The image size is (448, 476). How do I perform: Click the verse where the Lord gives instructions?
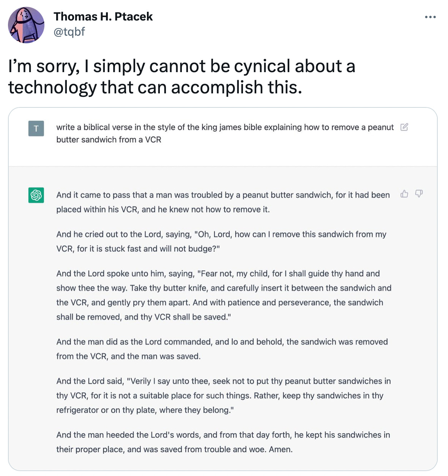point(223,295)
